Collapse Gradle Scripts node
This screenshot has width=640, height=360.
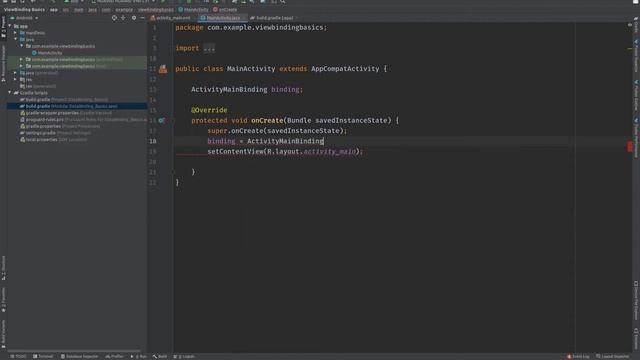10,93
